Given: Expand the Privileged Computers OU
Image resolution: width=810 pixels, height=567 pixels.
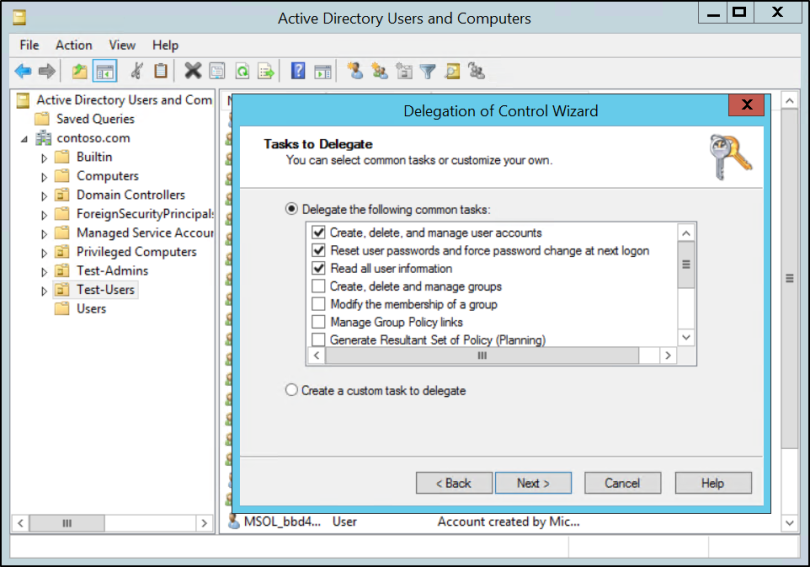Looking at the screenshot, I should pyautogui.click(x=44, y=253).
